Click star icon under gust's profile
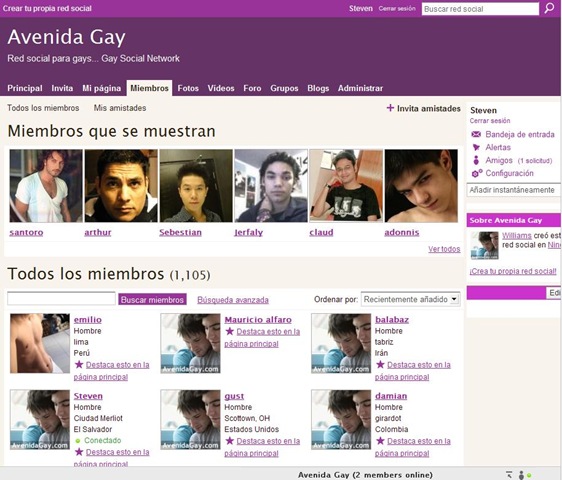The height and width of the screenshot is (480, 562). pos(229,441)
